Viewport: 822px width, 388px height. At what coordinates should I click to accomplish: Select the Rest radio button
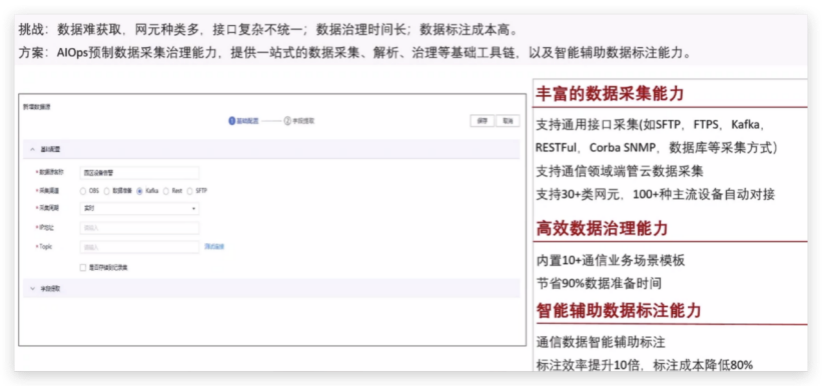[166, 191]
